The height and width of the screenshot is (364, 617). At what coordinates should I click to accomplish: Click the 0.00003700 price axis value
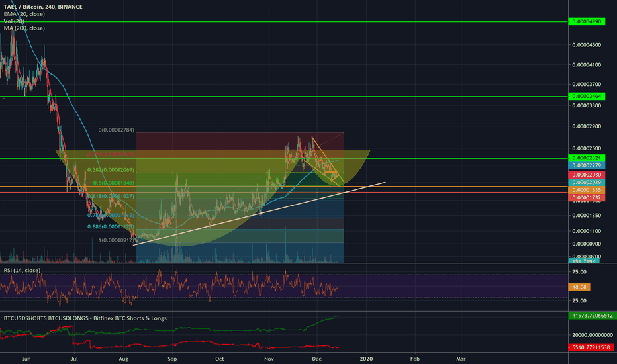click(x=587, y=84)
